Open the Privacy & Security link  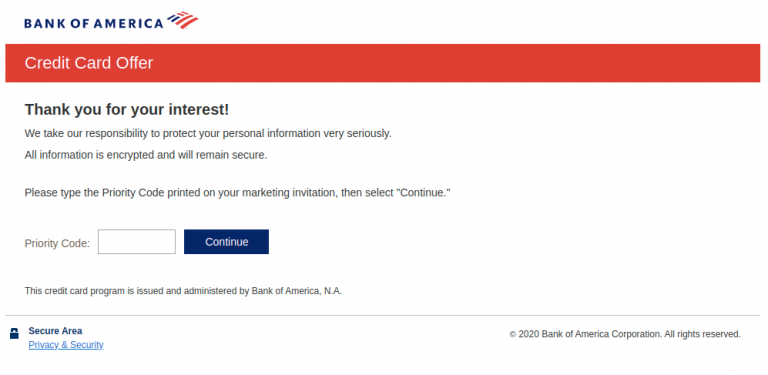pyautogui.click(x=66, y=345)
